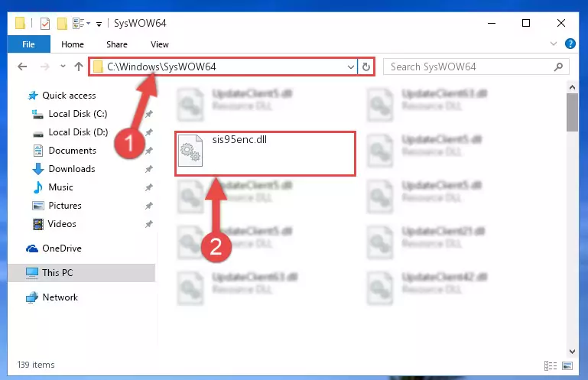Click the Properties quick access toolbar icon
588x380 pixels.
tap(44, 23)
